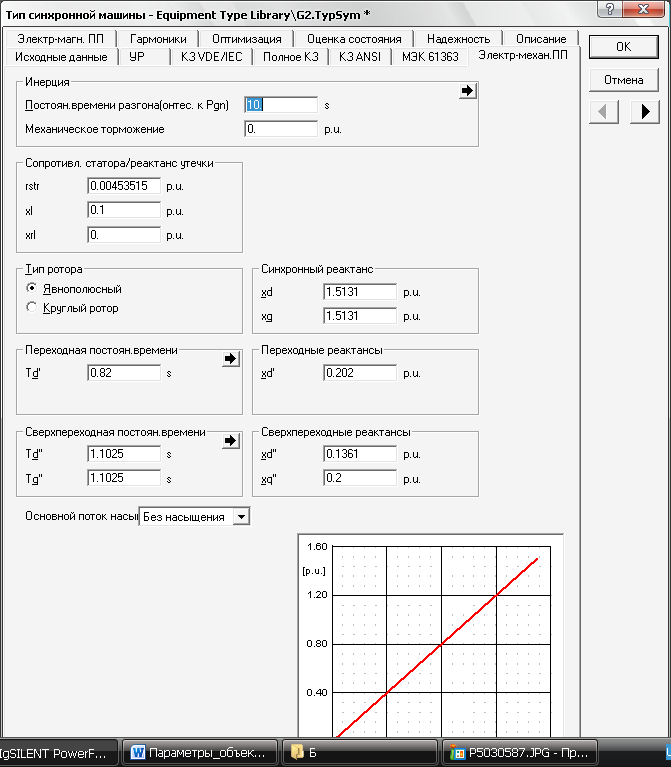Viewport: 671px width, 767px height.
Task: Click the help question mark button
Action: [x=610, y=8]
